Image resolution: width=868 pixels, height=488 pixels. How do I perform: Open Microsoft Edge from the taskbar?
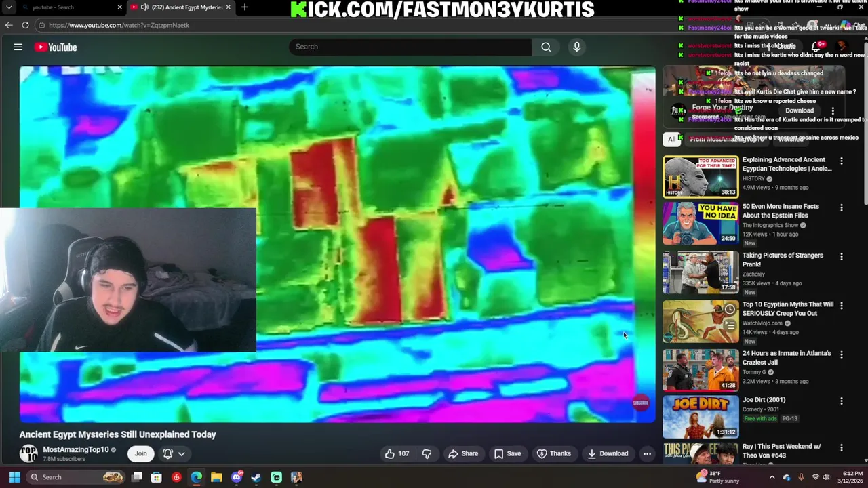click(x=196, y=477)
